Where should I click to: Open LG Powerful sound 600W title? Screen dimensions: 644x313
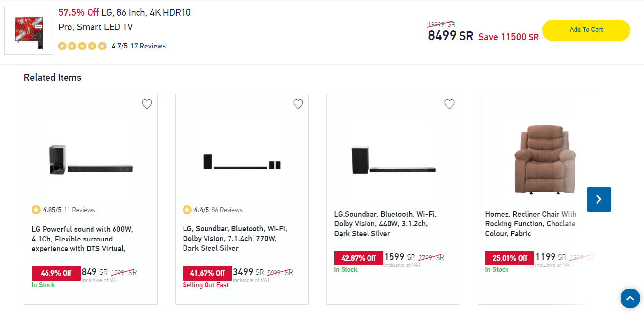(82, 239)
